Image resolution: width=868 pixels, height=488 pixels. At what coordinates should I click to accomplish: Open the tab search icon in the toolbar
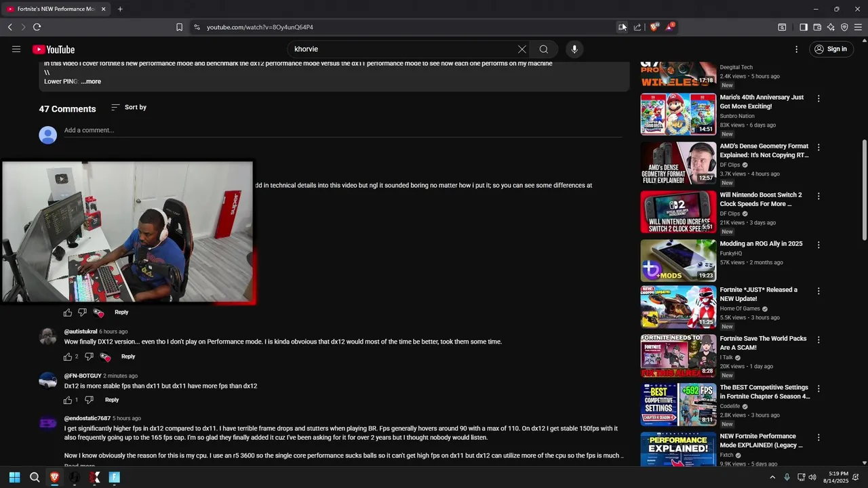782,27
